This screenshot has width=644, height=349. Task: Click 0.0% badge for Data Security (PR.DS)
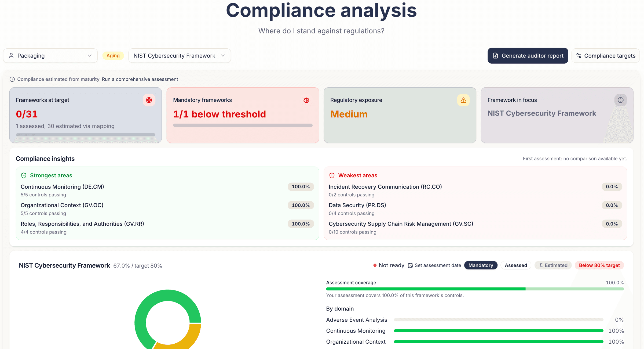612,205
